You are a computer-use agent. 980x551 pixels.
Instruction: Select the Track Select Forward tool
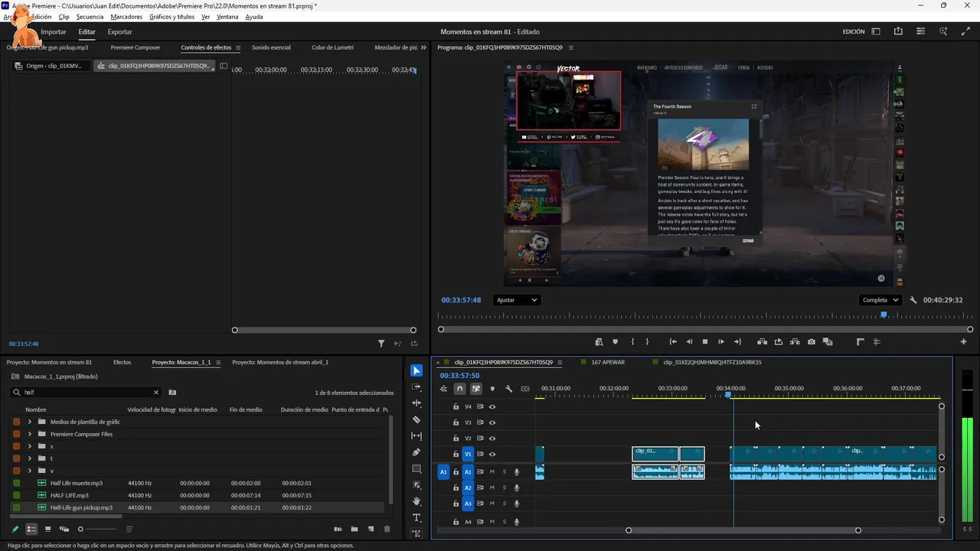coord(416,387)
